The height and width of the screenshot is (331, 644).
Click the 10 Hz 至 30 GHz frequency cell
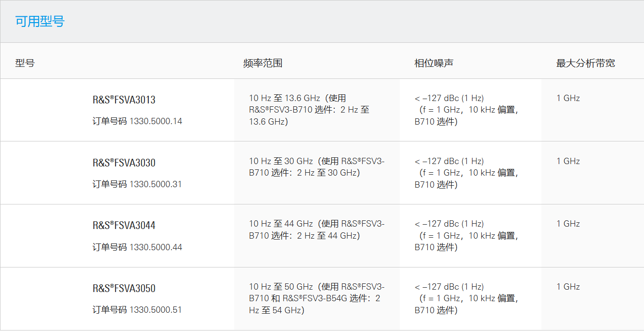pyautogui.click(x=316, y=167)
